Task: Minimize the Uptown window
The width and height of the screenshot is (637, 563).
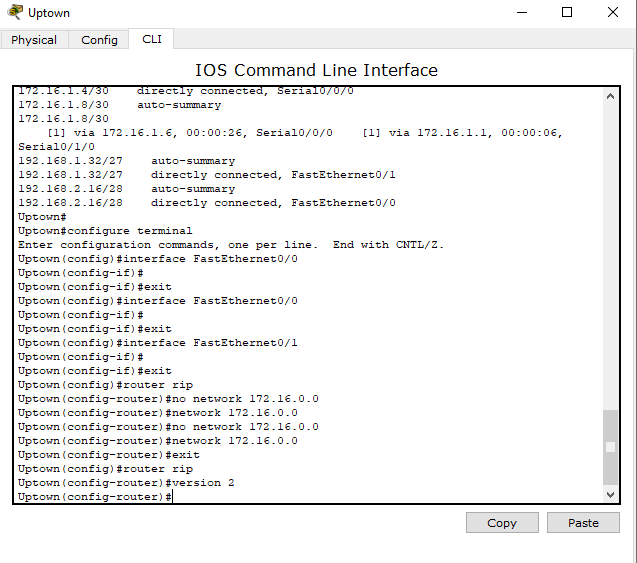Action: click(x=521, y=13)
